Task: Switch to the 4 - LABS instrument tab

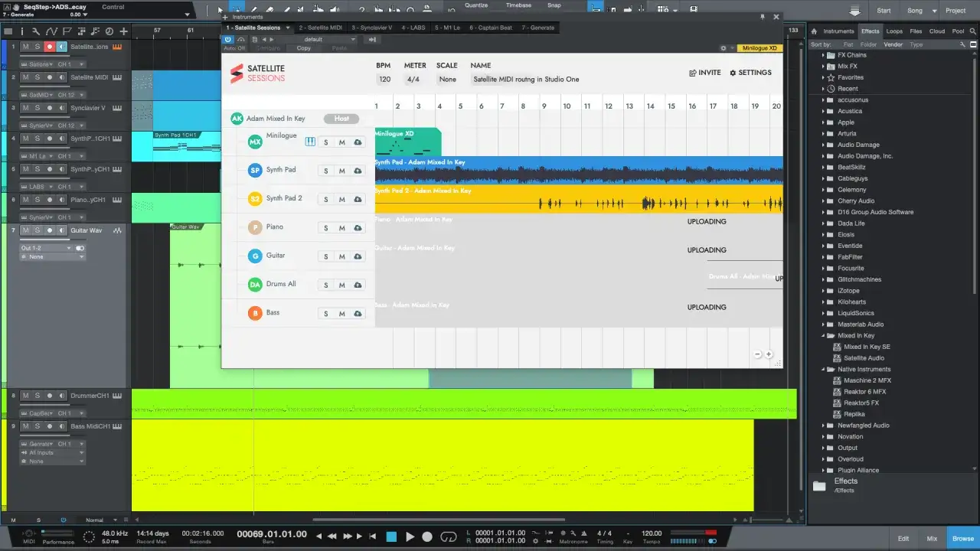Action: tap(414, 28)
